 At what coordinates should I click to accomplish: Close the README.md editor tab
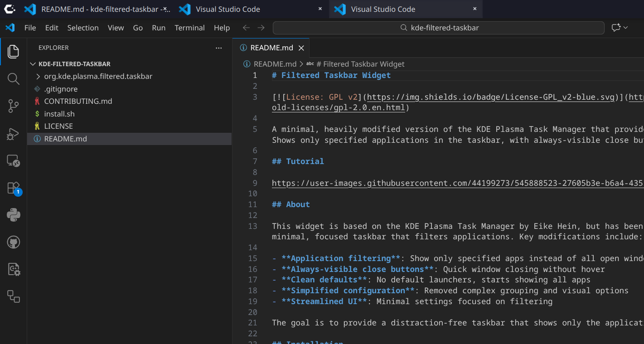pos(301,48)
